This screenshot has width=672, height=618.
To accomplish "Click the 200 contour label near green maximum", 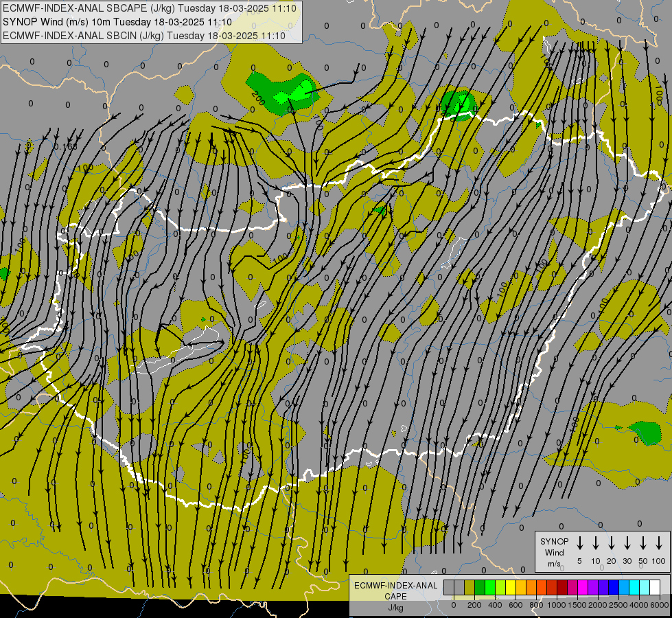I will (x=258, y=99).
